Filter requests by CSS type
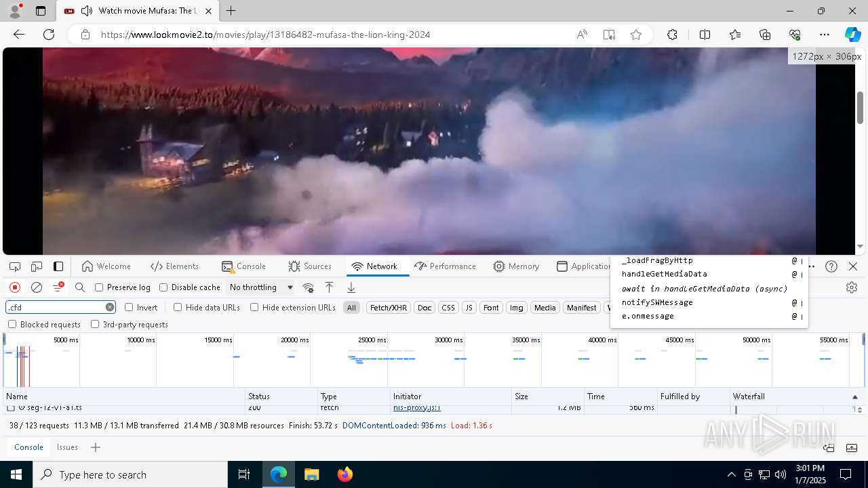Viewport: 868px width, 488px height. pos(448,307)
